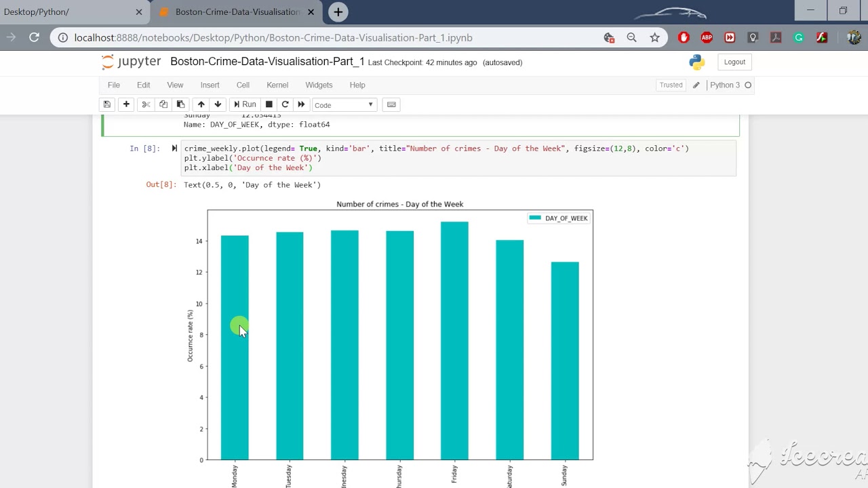Screen dimensions: 868x488
Task: Click the Logout button
Action: pos(734,62)
